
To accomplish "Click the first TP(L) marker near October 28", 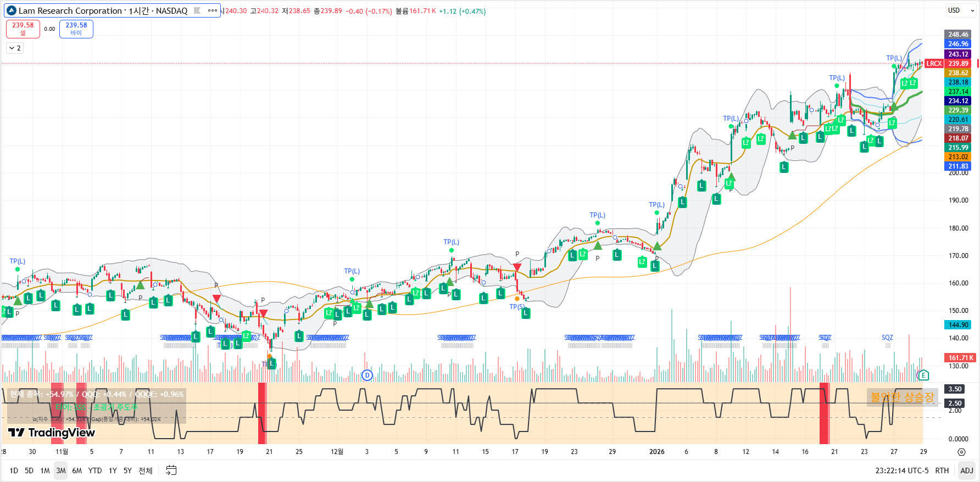I will (x=18, y=261).
